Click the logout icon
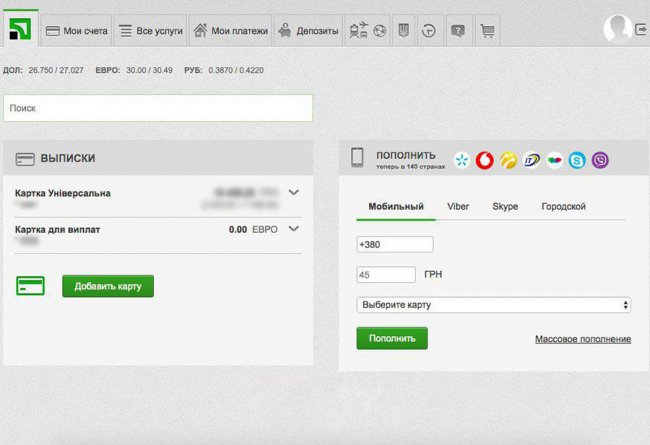This screenshot has height=445, width=650. 641,31
